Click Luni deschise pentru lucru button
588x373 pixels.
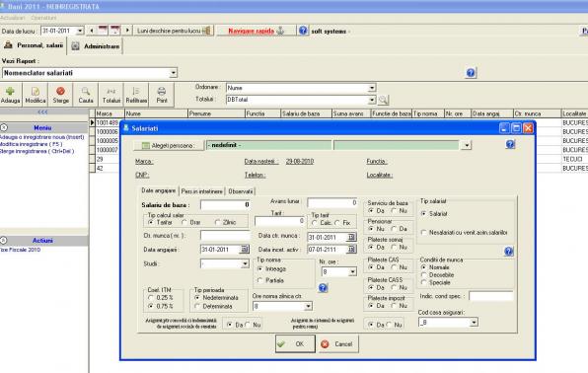(x=174, y=31)
